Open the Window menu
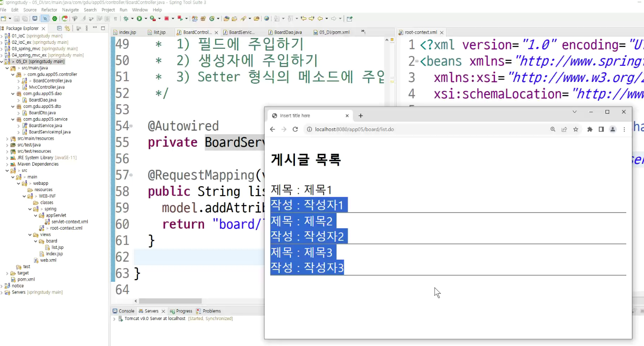 [140, 10]
